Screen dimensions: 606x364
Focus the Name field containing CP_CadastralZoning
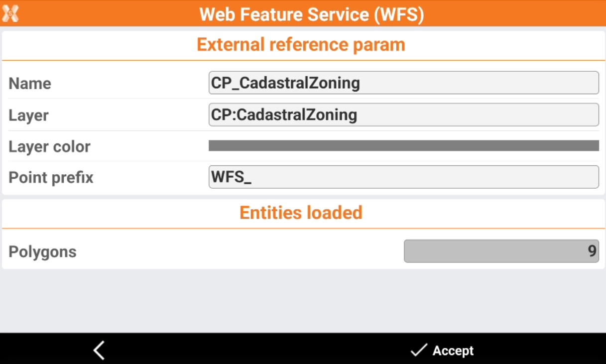[403, 83]
